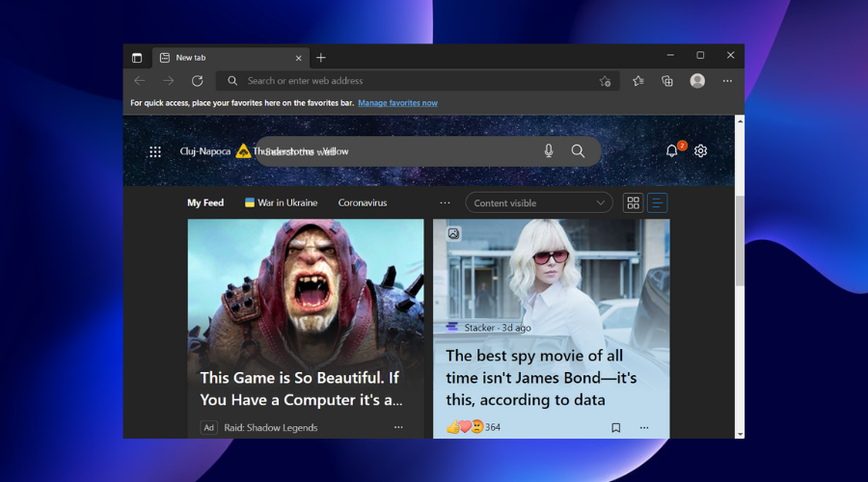Switch to War in Ukraine tab
868x482 pixels.
click(282, 202)
